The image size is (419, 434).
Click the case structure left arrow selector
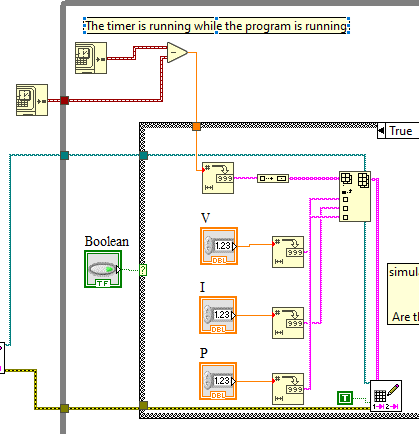coord(381,131)
